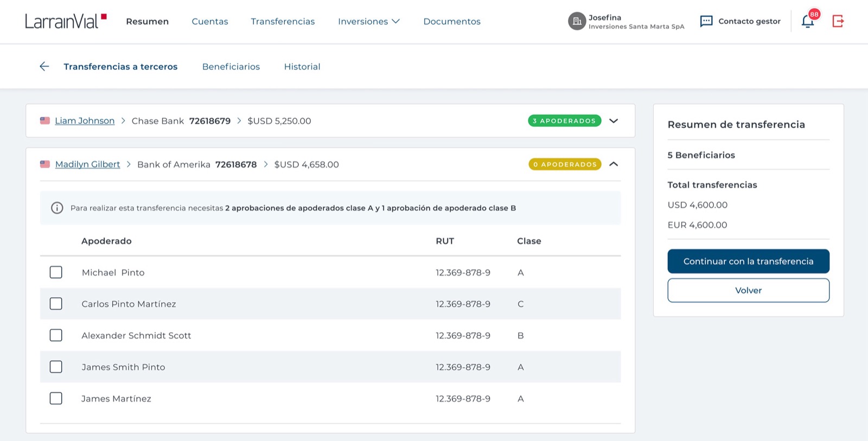Viewport: 868px width, 441px height.
Task: Tick the James Martínez checkbox
Action: 56,398
